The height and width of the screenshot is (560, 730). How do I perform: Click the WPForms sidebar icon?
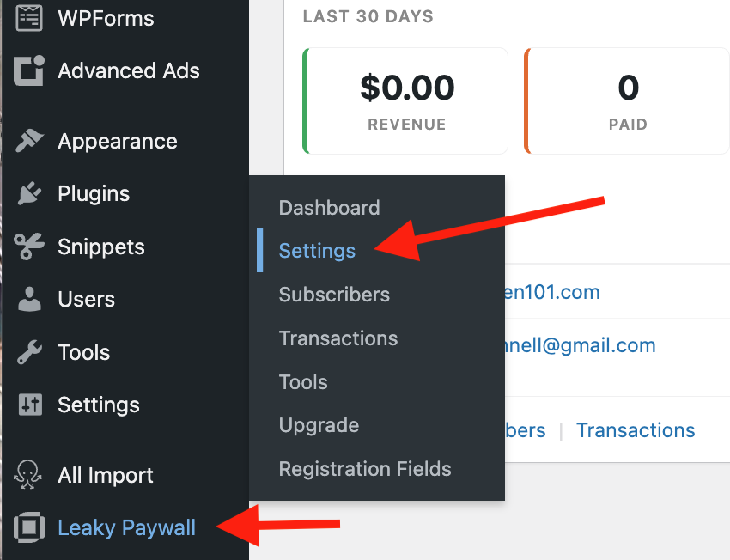pos(29,18)
